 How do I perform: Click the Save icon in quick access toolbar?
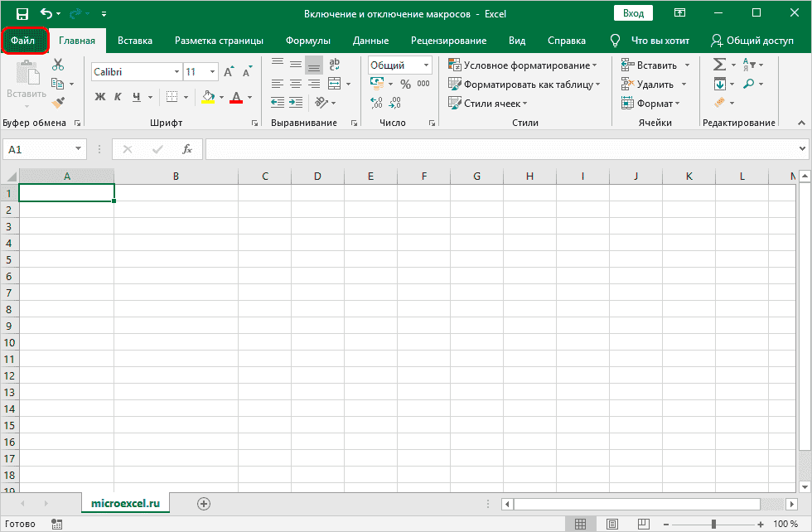22,14
